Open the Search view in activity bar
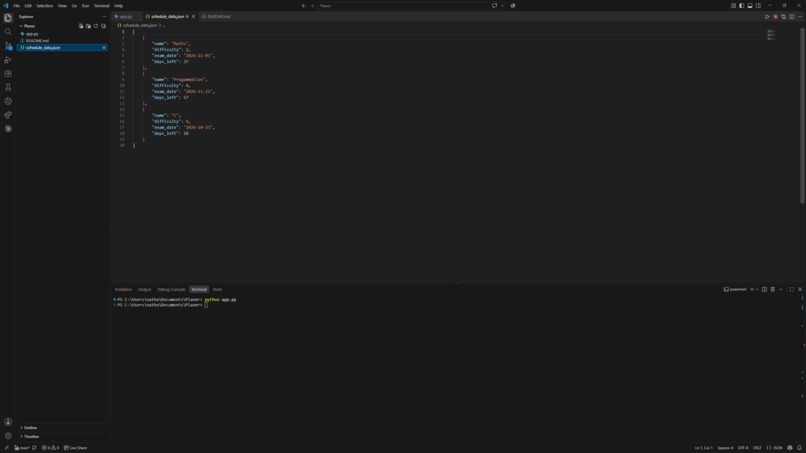The image size is (806, 453). 8,32
